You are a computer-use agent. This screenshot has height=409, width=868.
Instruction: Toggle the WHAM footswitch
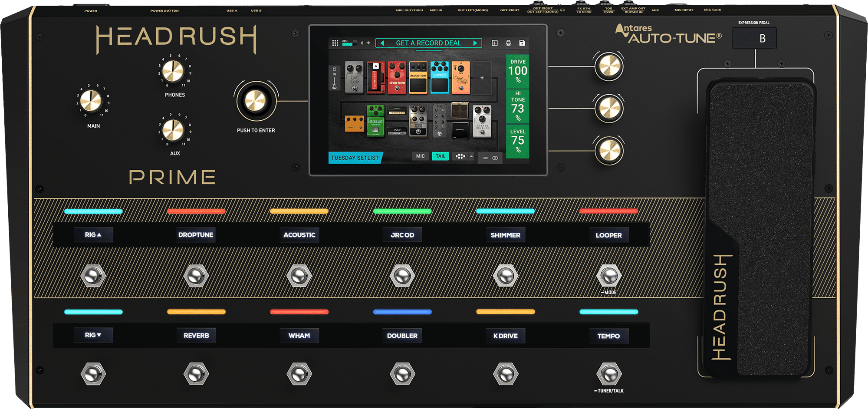(x=299, y=374)
